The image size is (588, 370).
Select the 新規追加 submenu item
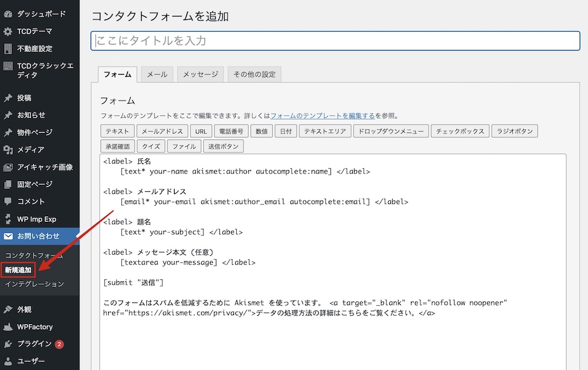point(18,270)
